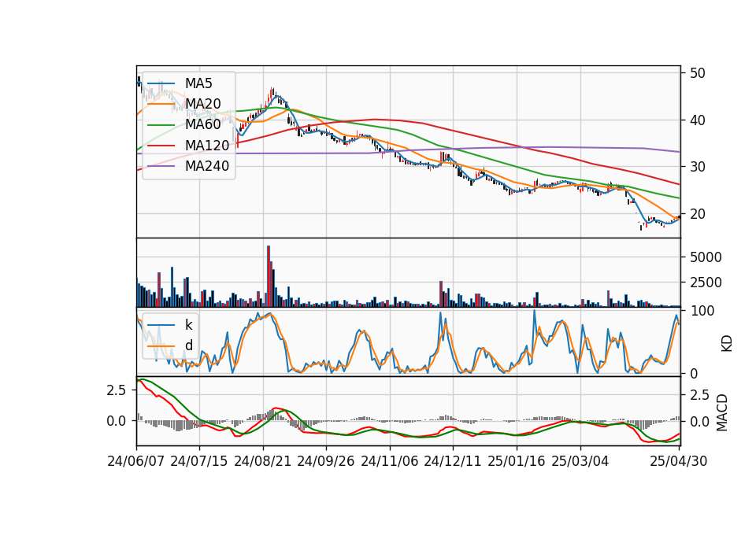This screenshot has width=756, height=543.
Task: Click the MA120 legend label
Action: (x=207, y=145)
